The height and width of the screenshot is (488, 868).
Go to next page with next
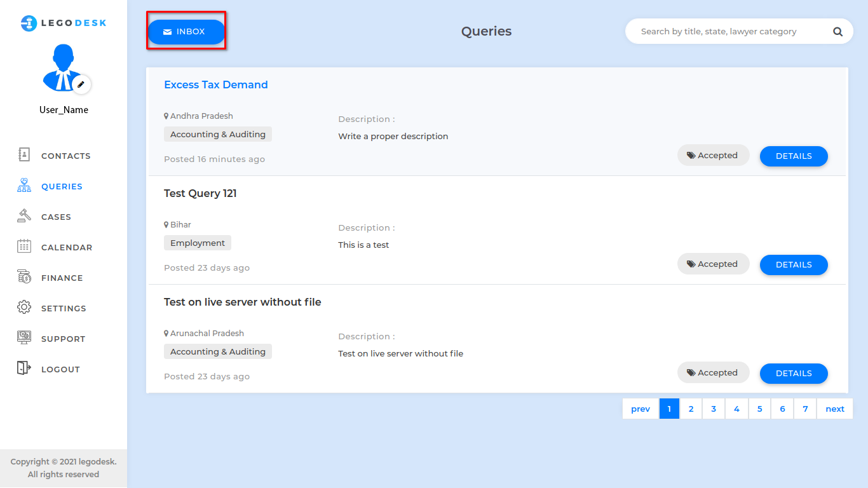[x=835, y=409]
